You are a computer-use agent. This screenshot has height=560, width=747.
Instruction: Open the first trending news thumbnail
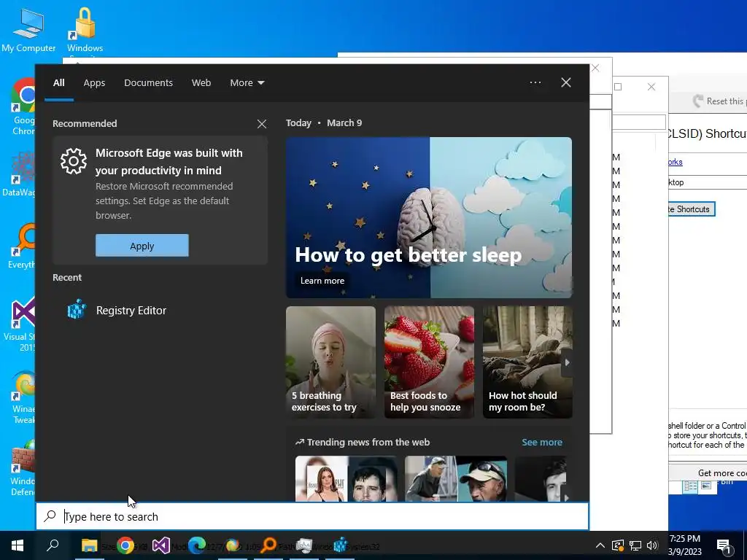347,478
